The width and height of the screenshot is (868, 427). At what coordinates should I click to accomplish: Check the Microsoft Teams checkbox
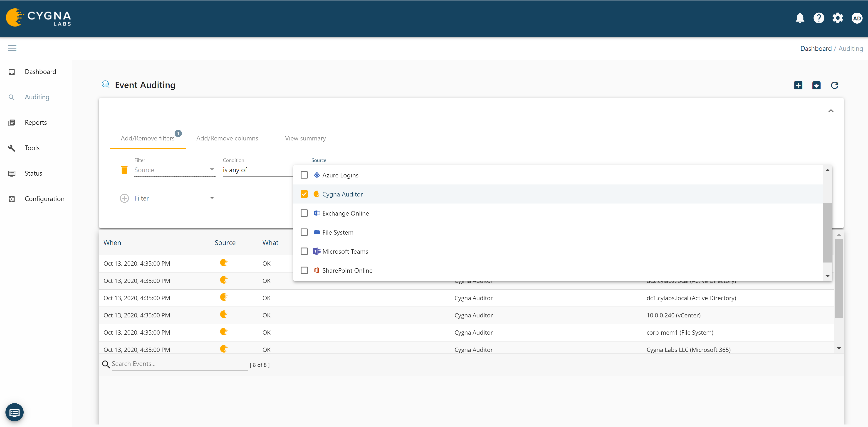(x=304, y=252)
